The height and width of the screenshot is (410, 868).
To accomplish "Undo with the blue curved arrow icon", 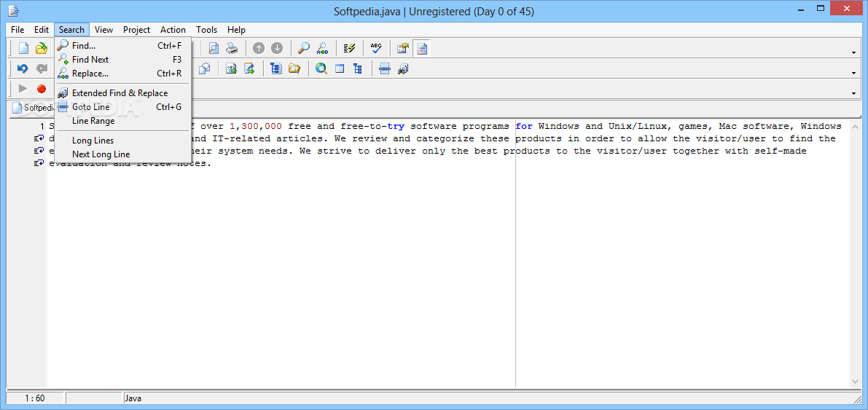I will point(23,68).
